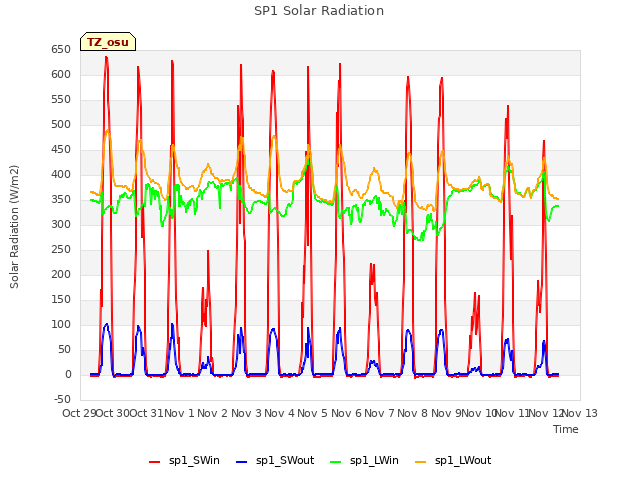Click the Time axis label
The image size is (640, 480).
point(566,429)
